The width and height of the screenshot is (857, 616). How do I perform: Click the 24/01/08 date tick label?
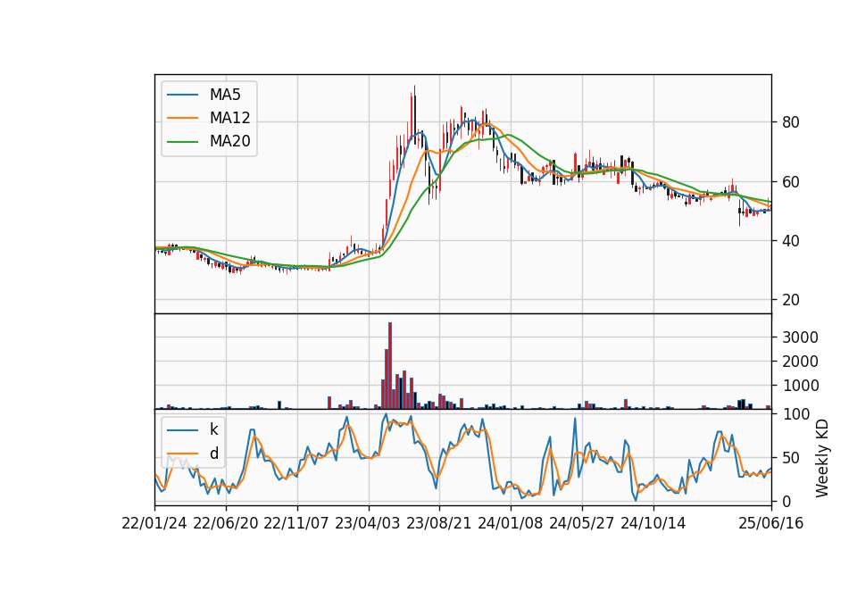pyautogui.click(x=511, y=524)
